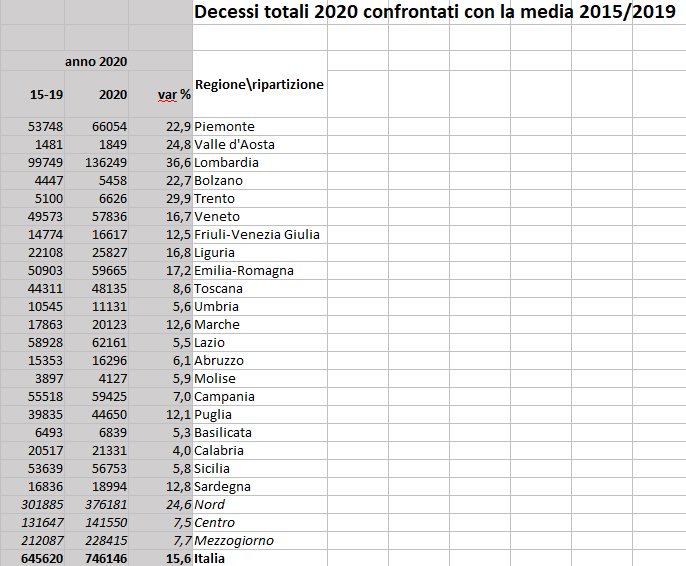686x566 pixels.
Task: Click the Lombardia 2020 value 136249
Action: pyautogui.click(x=97, y=162)
